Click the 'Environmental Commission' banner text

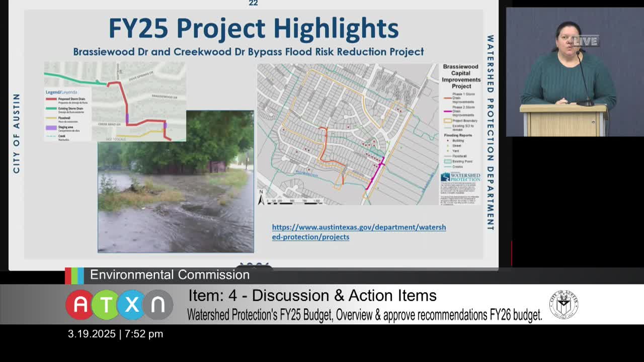(x=170, y=275)
